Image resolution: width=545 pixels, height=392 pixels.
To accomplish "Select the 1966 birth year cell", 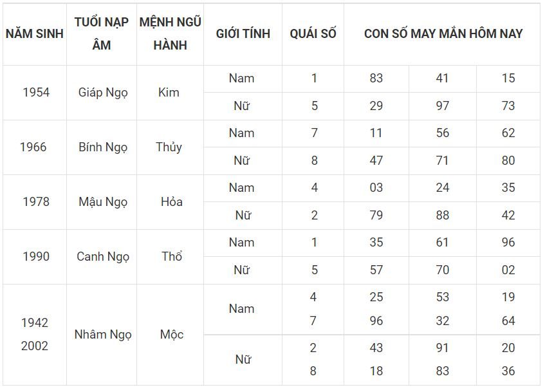I will tap(33, 147).
